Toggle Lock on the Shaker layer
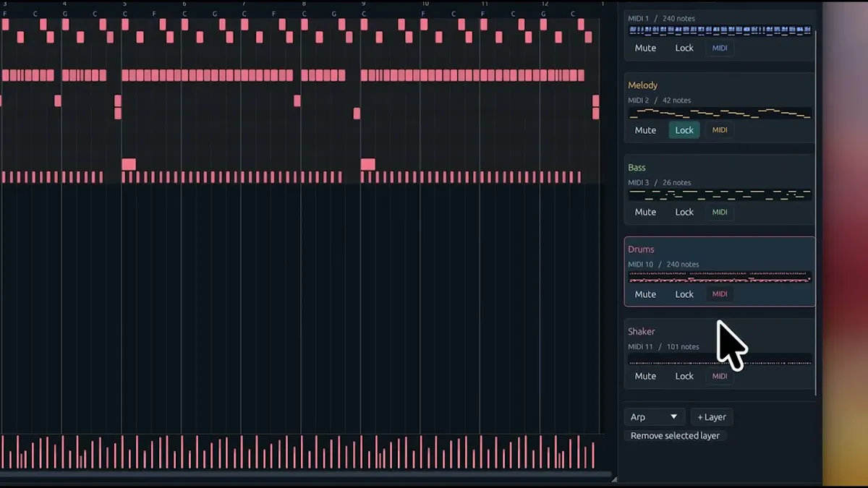 click(x=684, y=376)
